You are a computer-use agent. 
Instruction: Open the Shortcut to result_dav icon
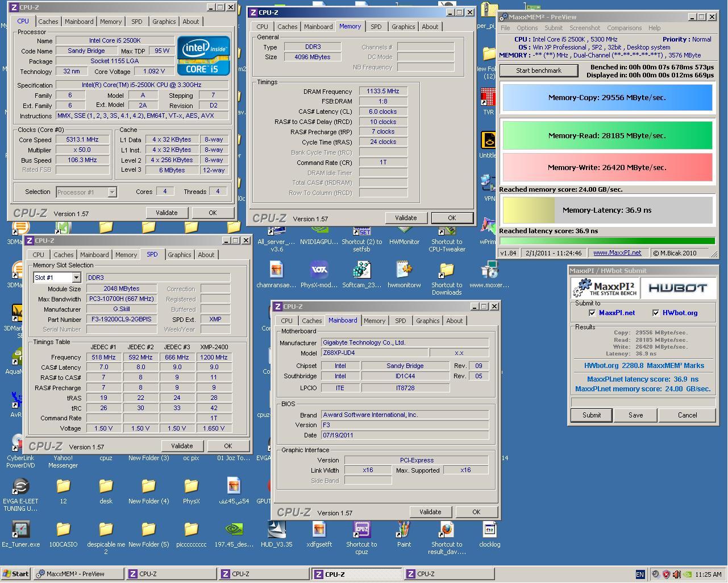pyautogui.click(x=447, y=537)
